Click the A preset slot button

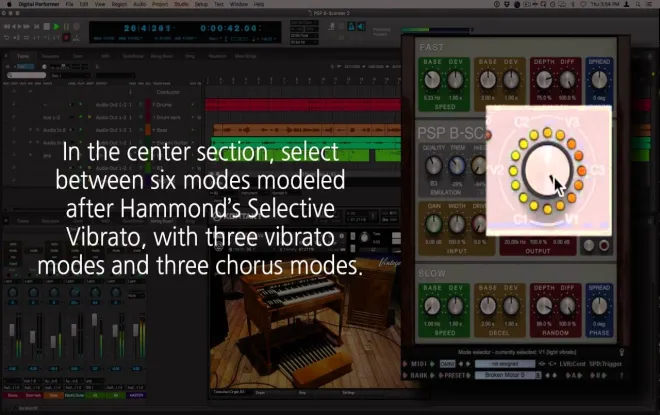[x=573, y=375]
